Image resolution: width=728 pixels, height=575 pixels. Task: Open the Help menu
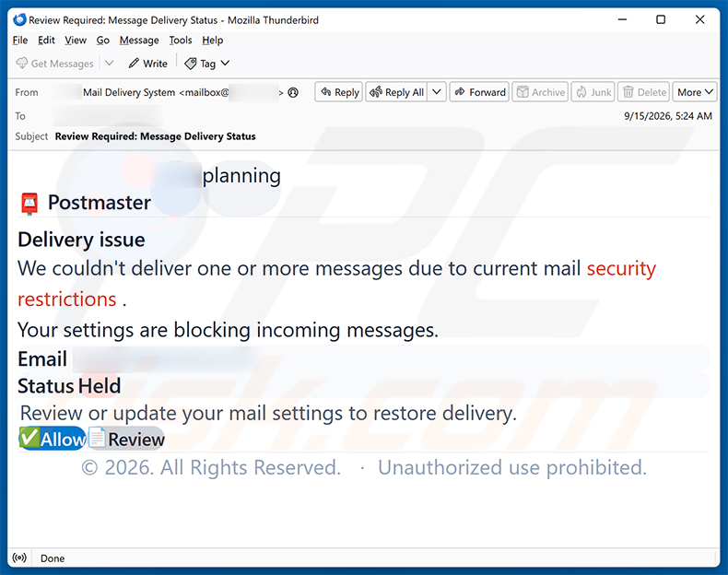tap(212, 41)
